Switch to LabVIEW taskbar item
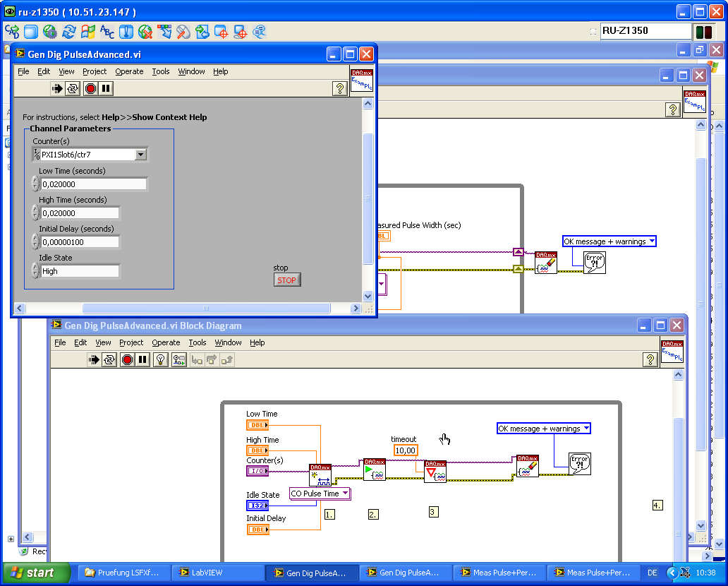 point(217,573)
